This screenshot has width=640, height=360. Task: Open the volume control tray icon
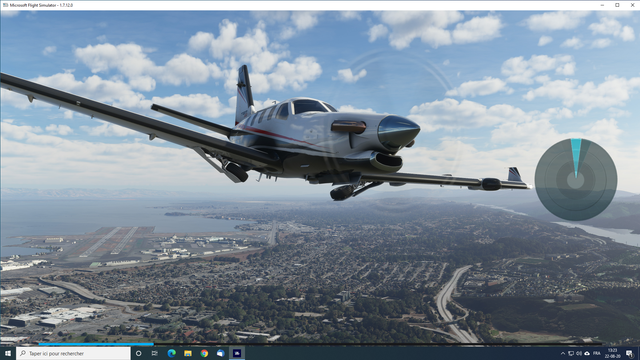579,353
